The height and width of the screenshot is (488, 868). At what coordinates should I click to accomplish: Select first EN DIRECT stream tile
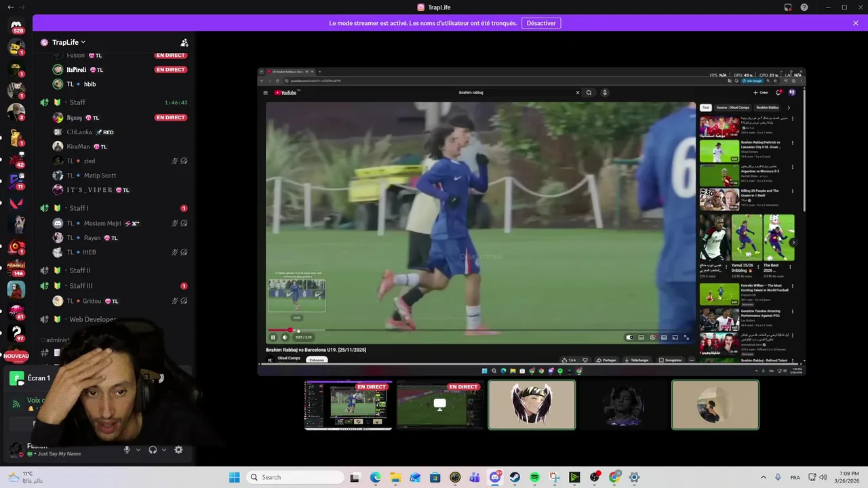click(x=348, y=405)
